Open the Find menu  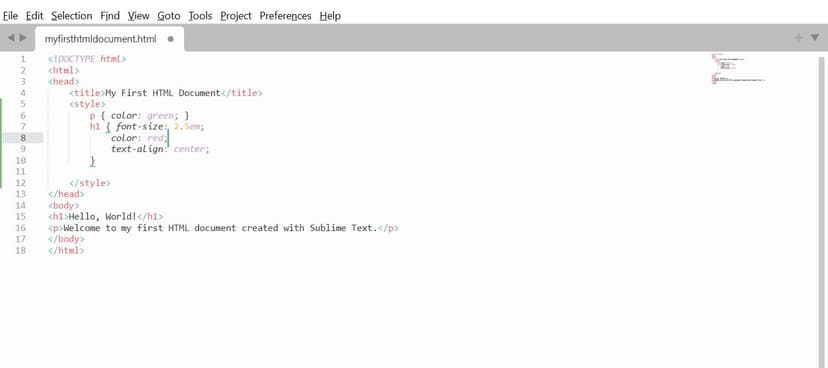coord(110,16)
